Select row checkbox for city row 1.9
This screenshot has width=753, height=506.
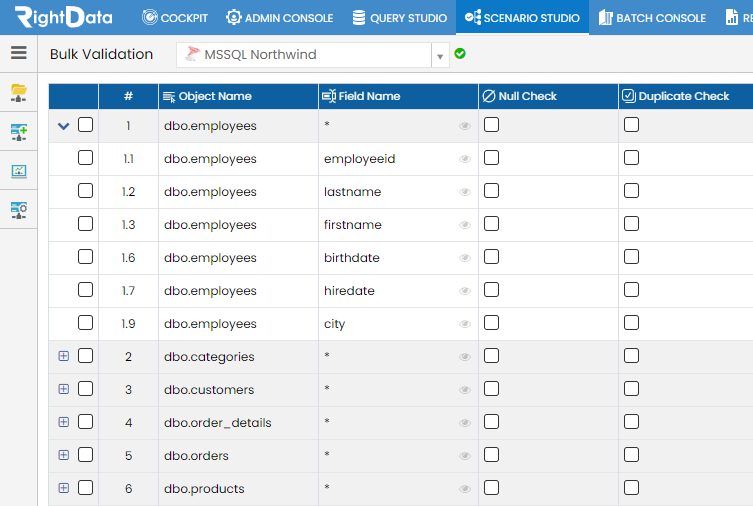point(85,323)
